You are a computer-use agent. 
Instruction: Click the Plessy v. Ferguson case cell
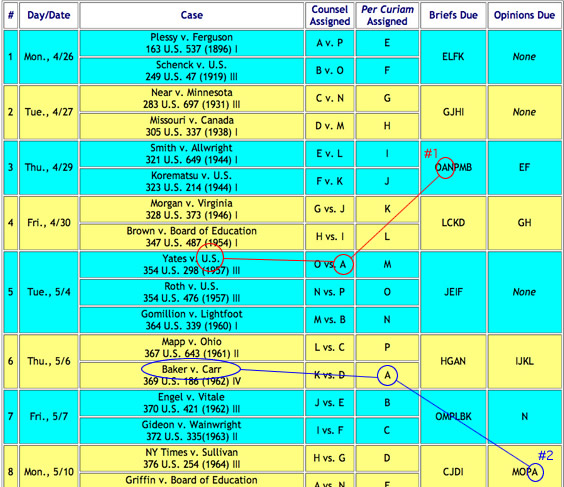(x=192, y=43)
